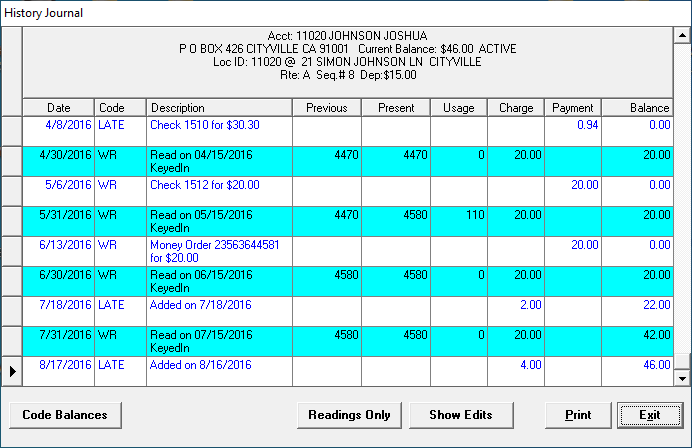Click the date 6/13/2016
The height and width of the screenshot is (448, 692).
click(x=65, y=245)
